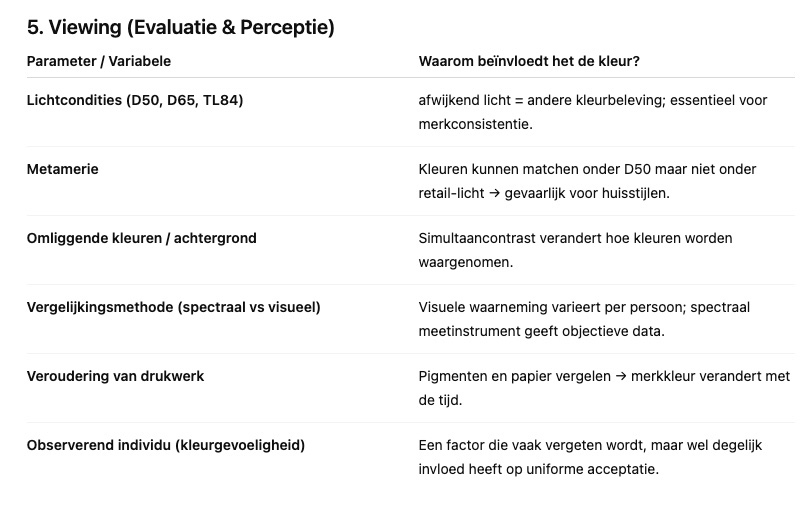The height and width of the screenshot is (515, 811).
Task: Click "Observerend individu (kleurgevoeligheid)" row label
Action: coord(165,445)
